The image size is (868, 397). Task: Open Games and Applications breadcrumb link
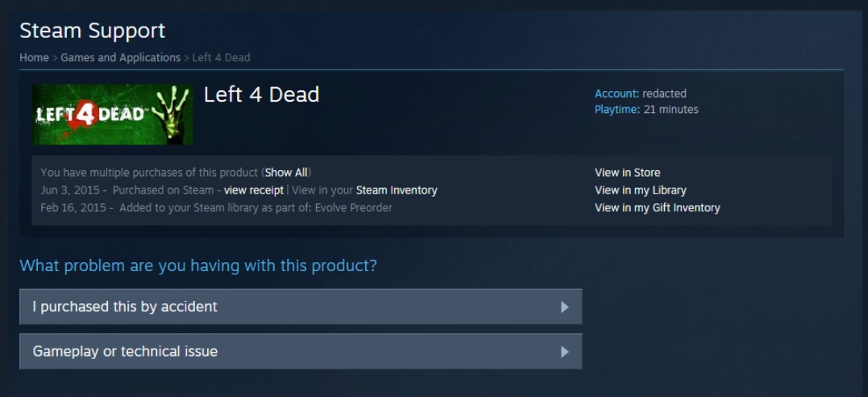121,57
